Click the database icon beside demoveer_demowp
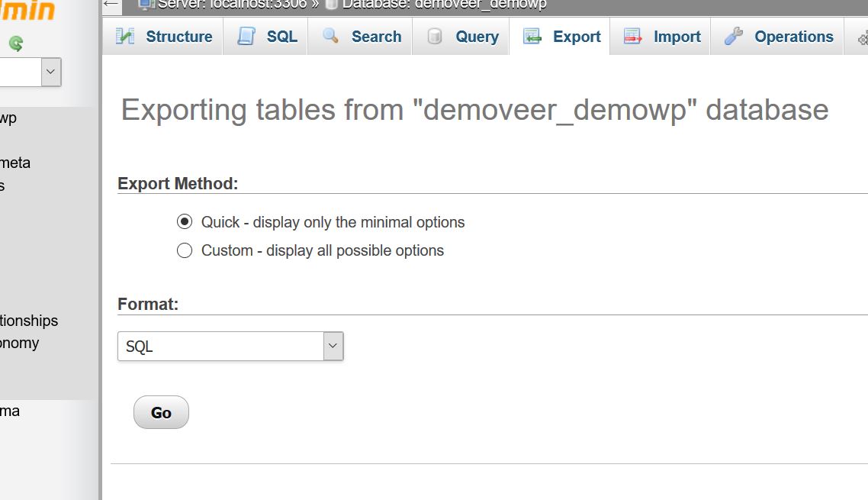Viewport: 868px width, 500px height. point(331,4)
